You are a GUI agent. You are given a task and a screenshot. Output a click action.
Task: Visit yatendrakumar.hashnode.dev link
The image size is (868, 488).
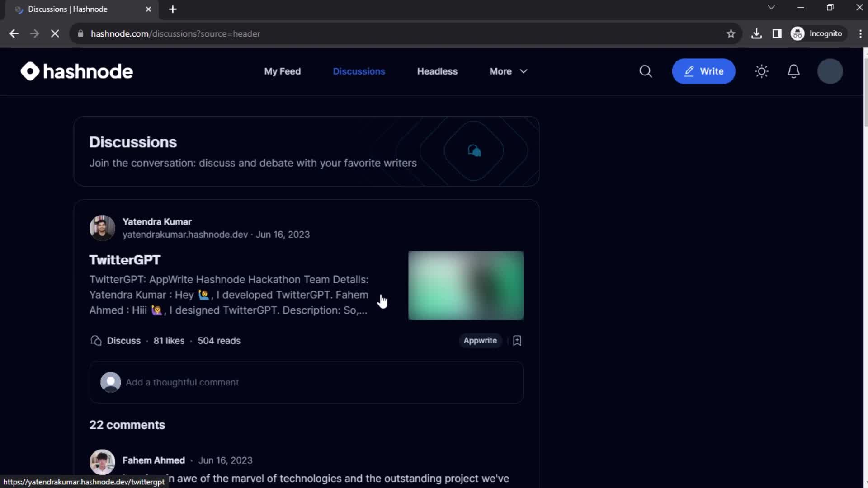[x=185, y=235]
